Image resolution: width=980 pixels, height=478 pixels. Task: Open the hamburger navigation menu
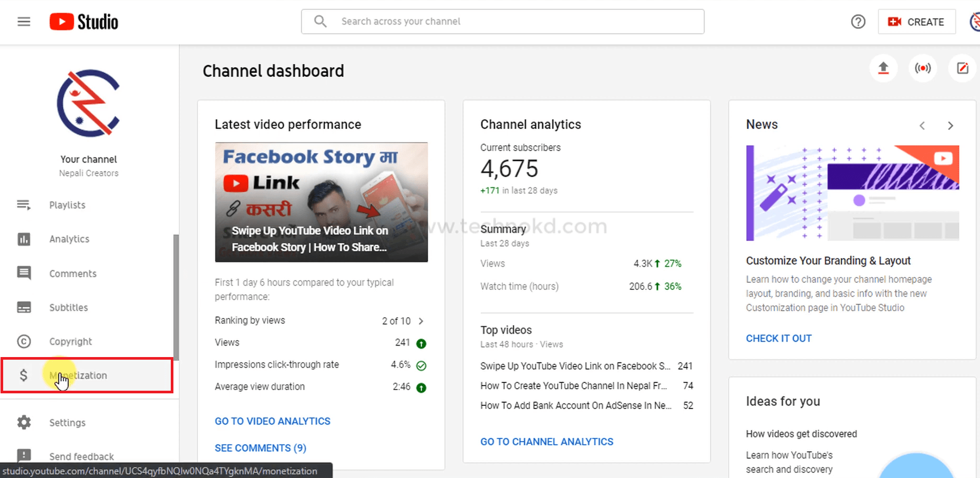pos(24,22)
